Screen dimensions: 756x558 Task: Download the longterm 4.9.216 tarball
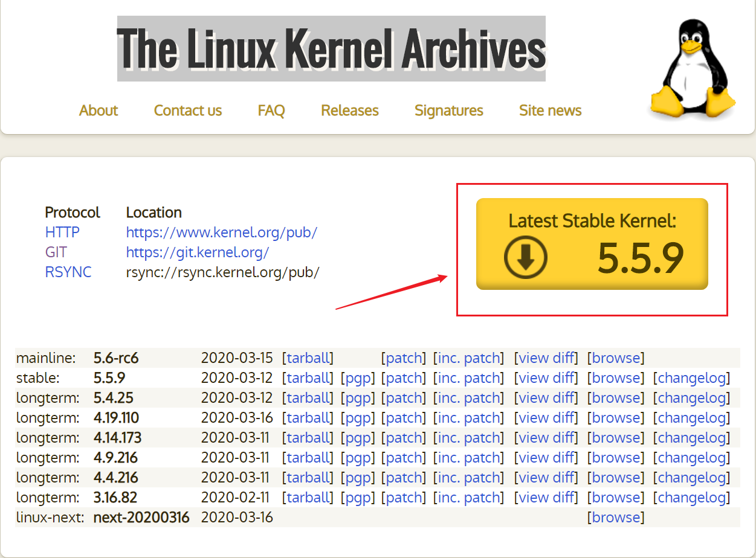click(308, 458)
